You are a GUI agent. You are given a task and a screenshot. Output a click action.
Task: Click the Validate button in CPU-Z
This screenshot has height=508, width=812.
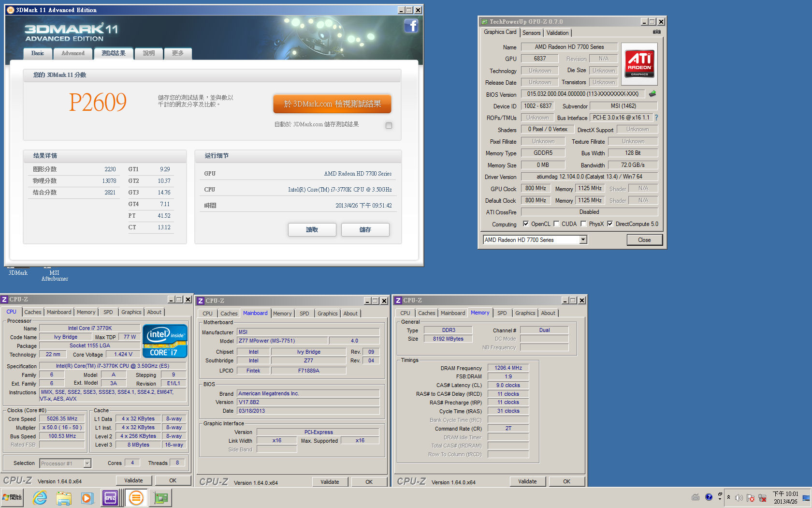click(134, 480)
